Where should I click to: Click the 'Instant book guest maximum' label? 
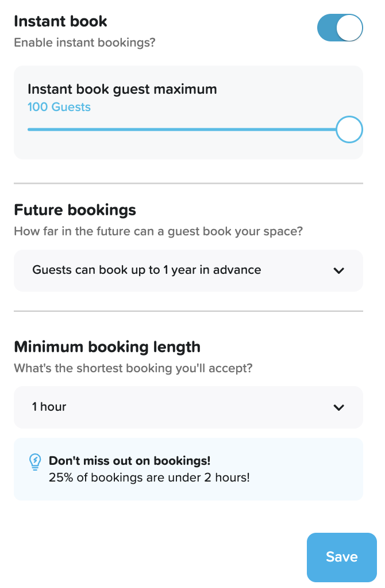pos(122,89)
